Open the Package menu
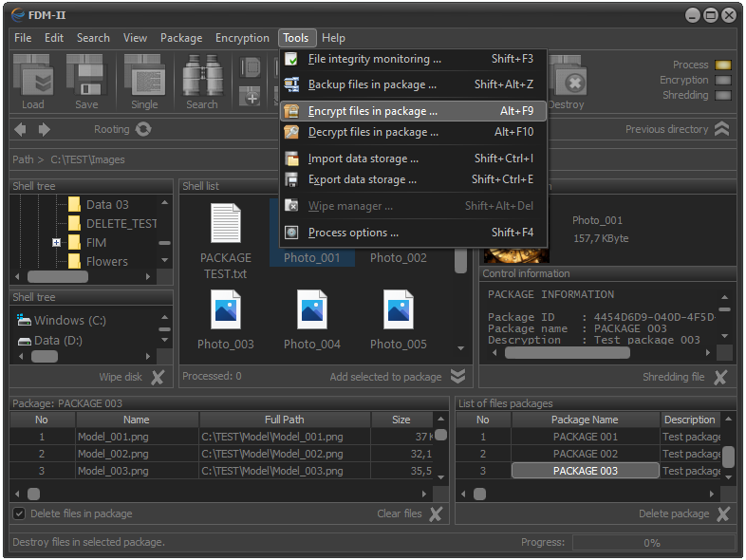Image resolution: width=746 pixels, height=560 pixels. click(181, 38)
